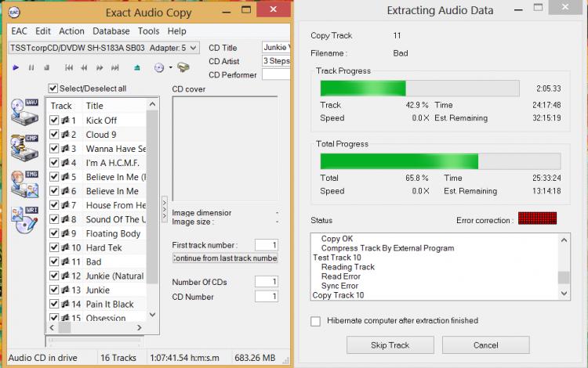588x368 pixels.
Task: Open the EAC menu
Action: coord(19,31)
